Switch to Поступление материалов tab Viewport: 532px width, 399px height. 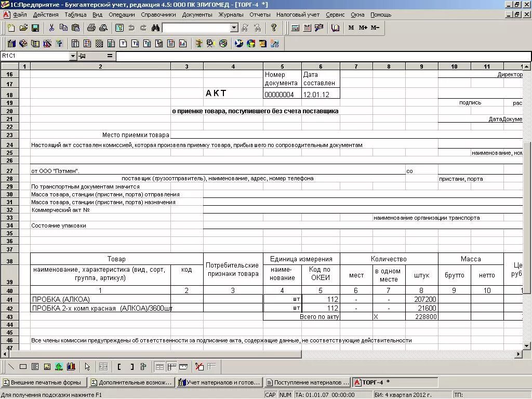point(308,382)
